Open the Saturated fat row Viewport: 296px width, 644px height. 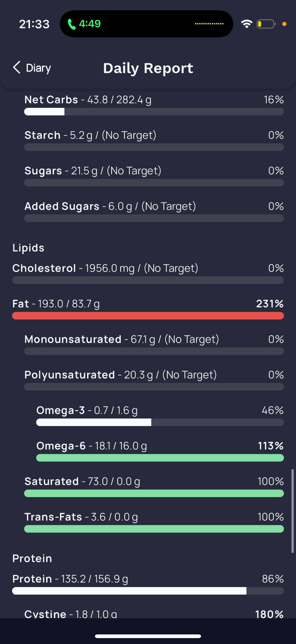point(154,486)
